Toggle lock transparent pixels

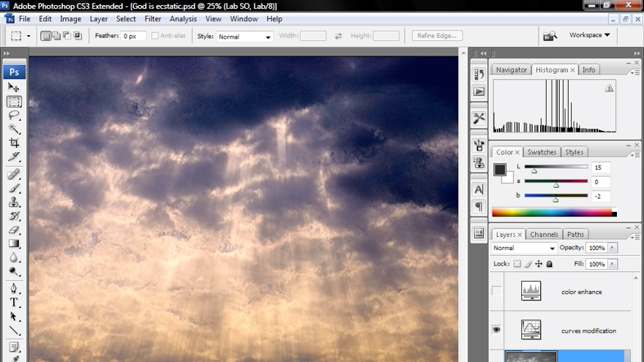[x=517, y=264]
